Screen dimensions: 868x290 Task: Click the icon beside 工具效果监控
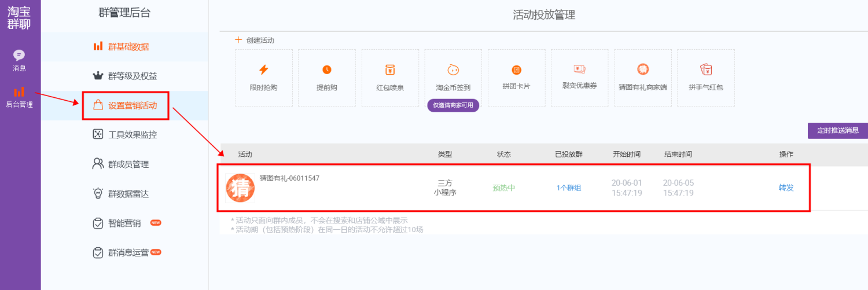pyautogui.click(x=98, y=134)
